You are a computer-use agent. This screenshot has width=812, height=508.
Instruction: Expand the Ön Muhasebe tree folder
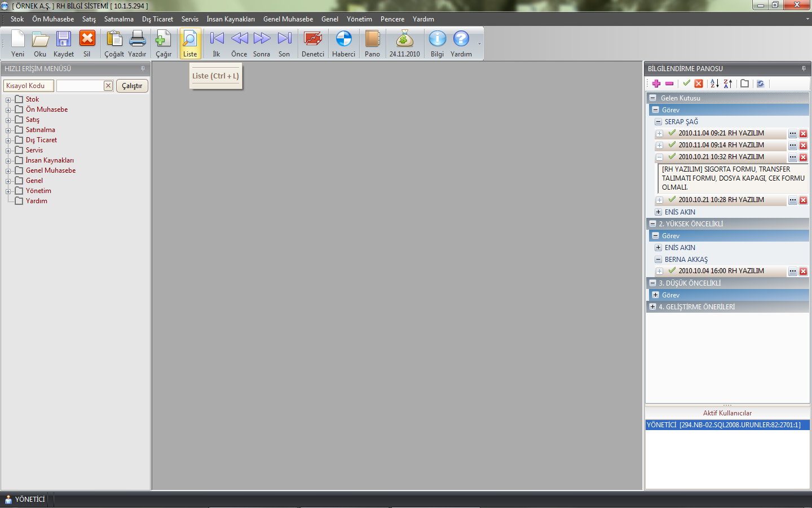point(8,110)
